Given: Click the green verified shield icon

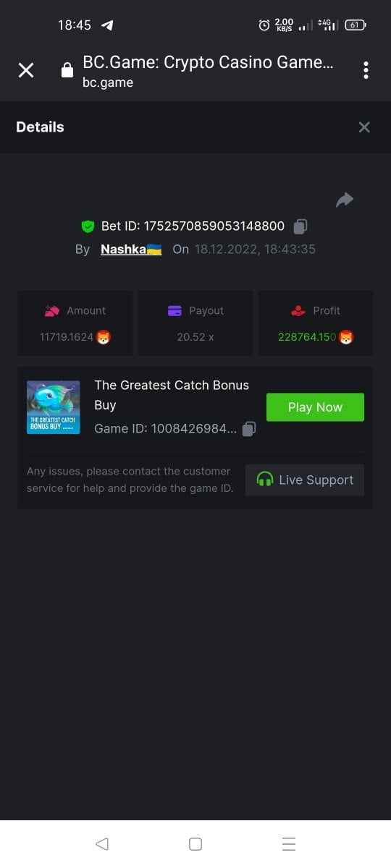Looking at the screenshot, I should click(x=88, y=226).
